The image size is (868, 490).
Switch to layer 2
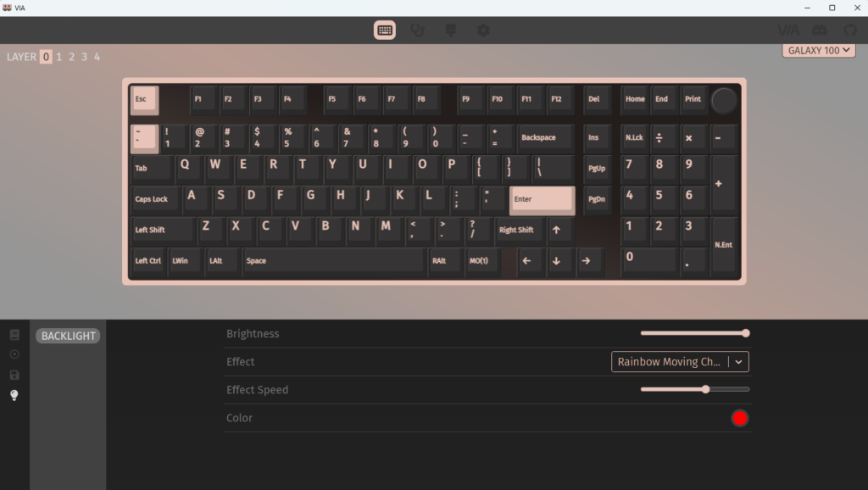72,57
